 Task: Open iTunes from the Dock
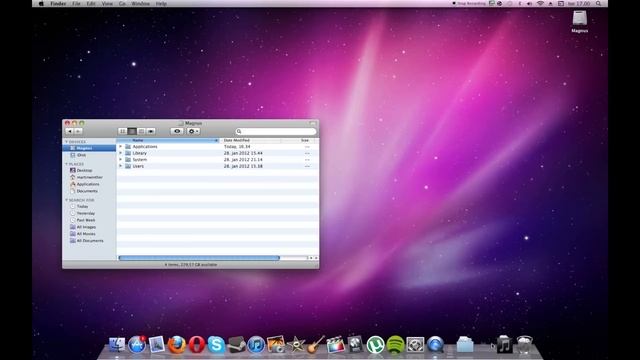[256, 345]
